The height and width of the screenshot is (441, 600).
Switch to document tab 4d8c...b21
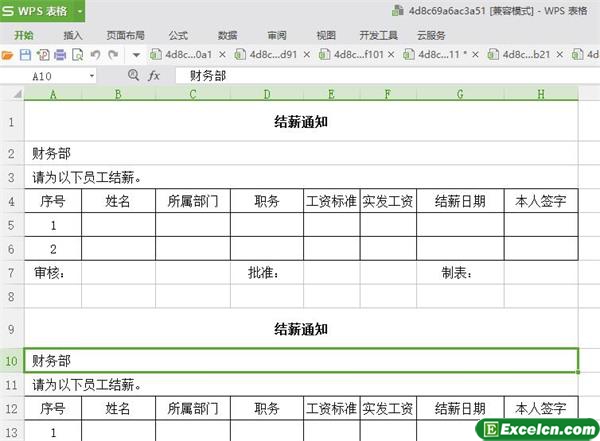point(519,55)
